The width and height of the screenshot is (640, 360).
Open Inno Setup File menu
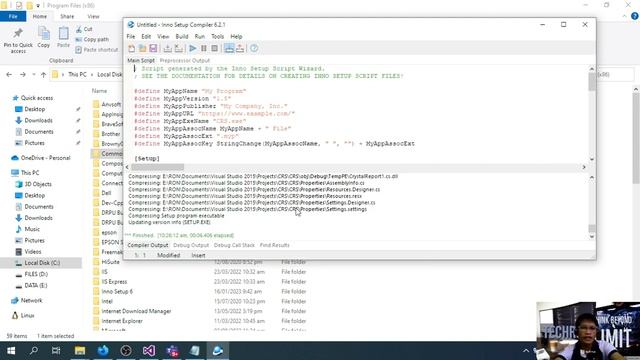(x=131, y=36)
